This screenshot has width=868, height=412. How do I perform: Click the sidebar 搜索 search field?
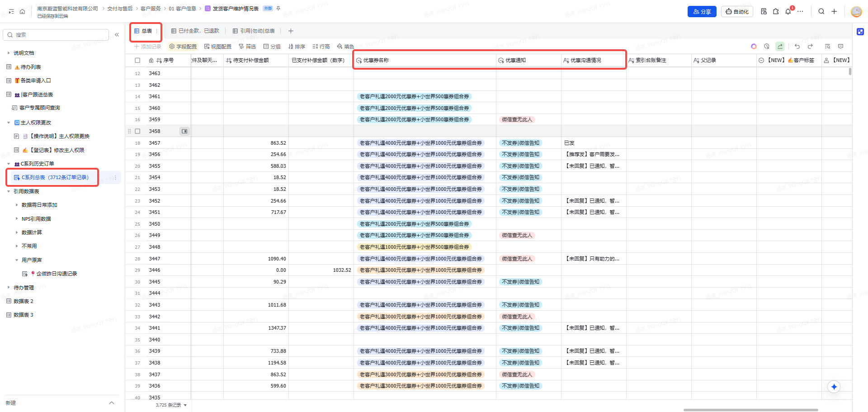click(57, 35)
